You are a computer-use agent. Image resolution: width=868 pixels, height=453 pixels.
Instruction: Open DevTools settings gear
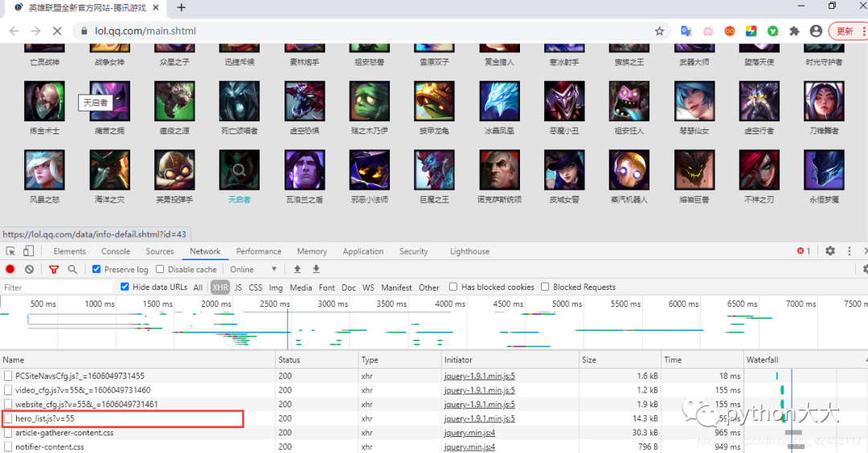click(x=829, y=251)
